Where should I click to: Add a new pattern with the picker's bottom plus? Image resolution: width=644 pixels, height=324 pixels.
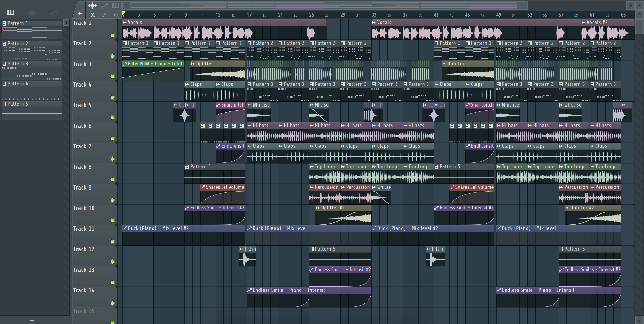pyautogui.click(x=32, y=320)
